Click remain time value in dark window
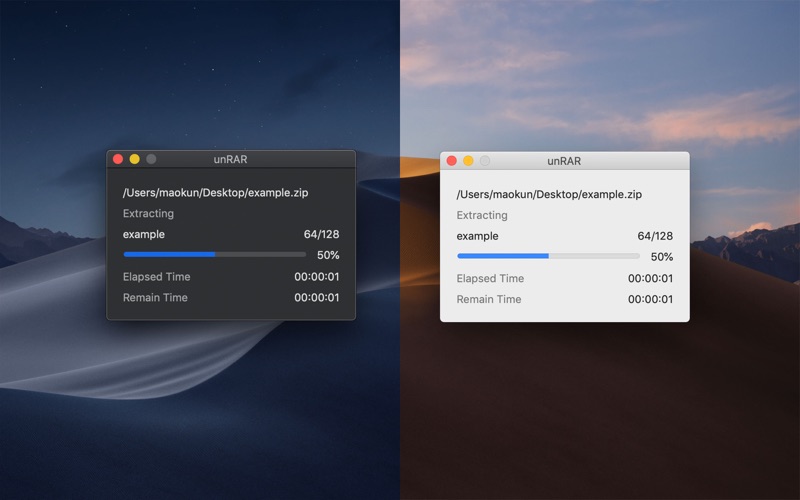This screenshot has width=800, height=500. click(x=317, y=297)
